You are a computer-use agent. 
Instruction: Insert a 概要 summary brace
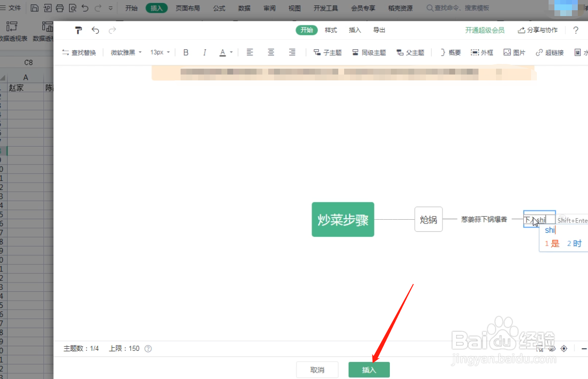point(450,52)
